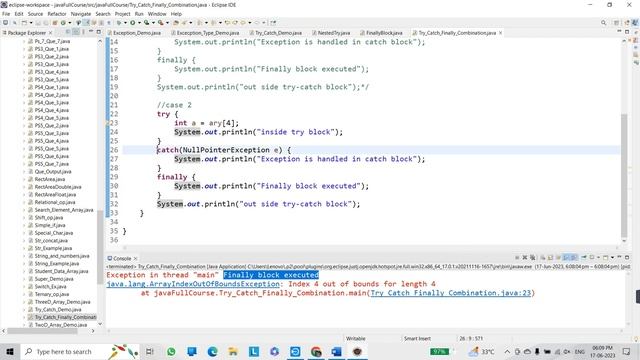
Task: Open File Explorer from the taskbar
Action: click(x=233, y=351)
